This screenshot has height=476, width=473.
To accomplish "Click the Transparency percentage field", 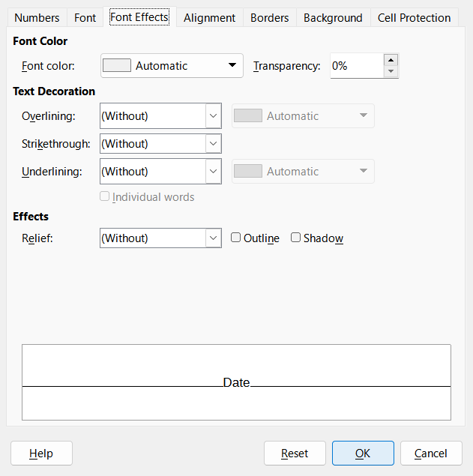I will pos(357,65).
